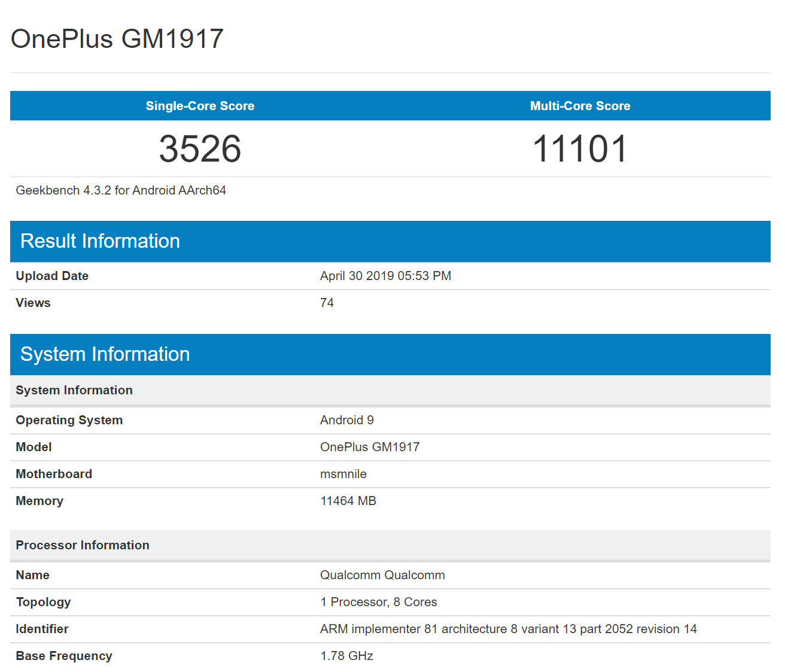
Task: Select the Upload Date label
Action: 52,276
